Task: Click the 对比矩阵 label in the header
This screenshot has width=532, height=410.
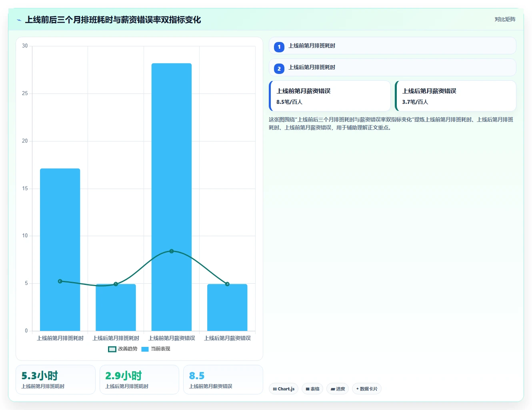Action: [505, 19]
